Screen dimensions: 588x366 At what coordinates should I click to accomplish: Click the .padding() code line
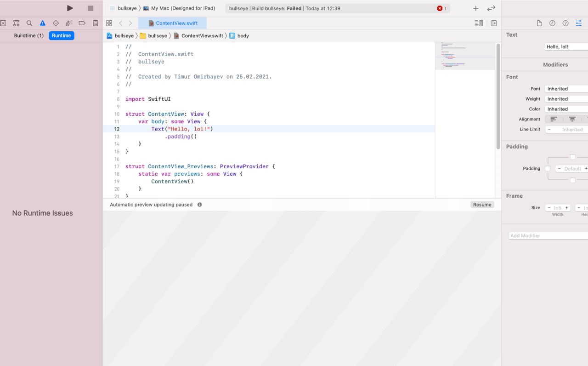181,137
